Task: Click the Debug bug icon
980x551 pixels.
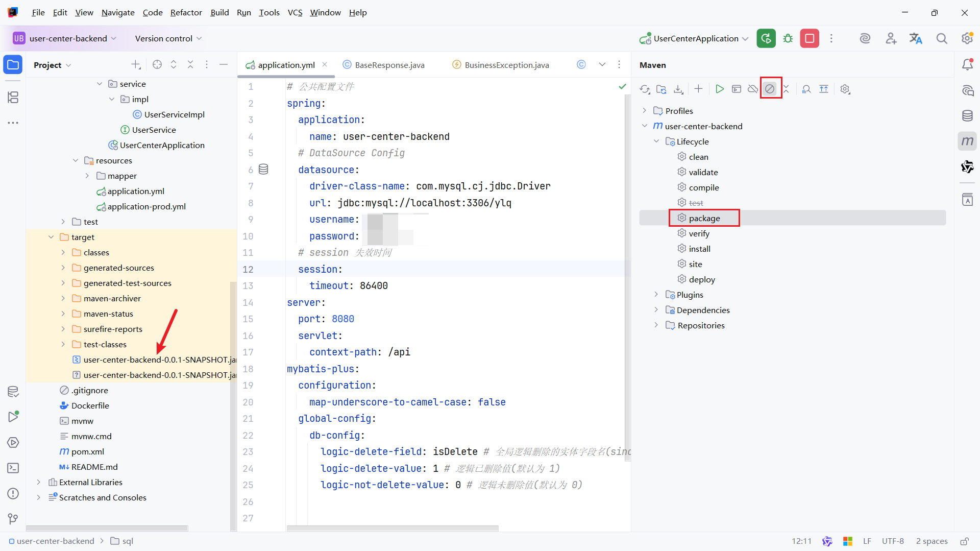Action: 788,38
